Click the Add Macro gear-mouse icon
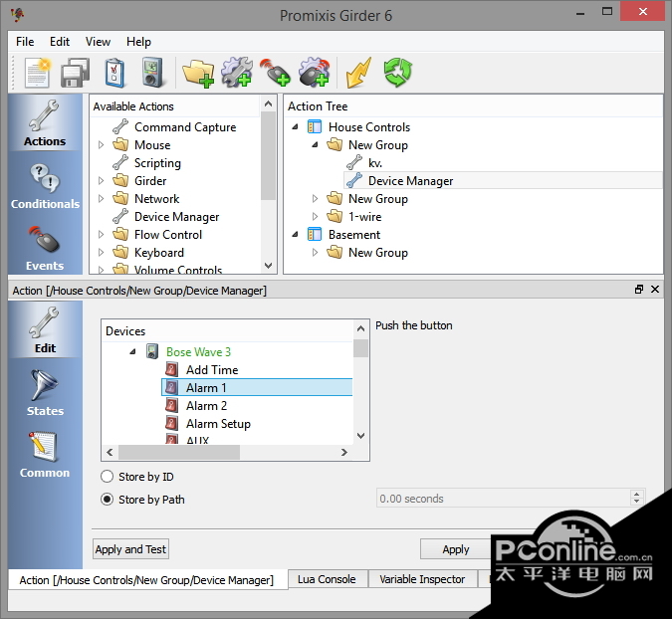This screenshot has width=672, height=619. (315, 72)
